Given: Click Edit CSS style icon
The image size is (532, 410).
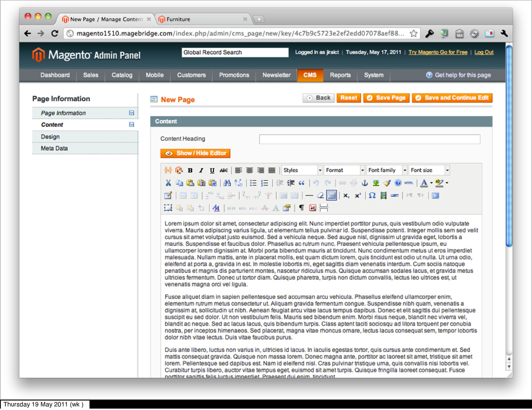Looking at the screenshot, I should coord(216,208).
